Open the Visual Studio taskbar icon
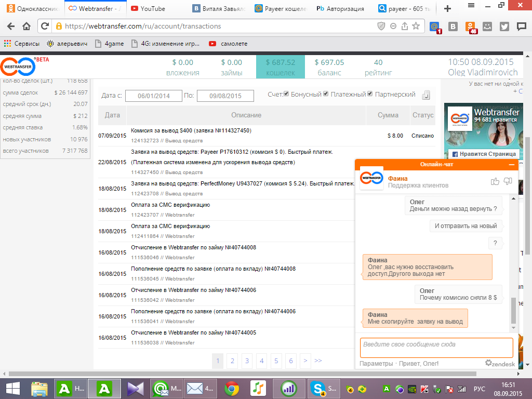This screenshot has height=399, width=532. point(136,389)
